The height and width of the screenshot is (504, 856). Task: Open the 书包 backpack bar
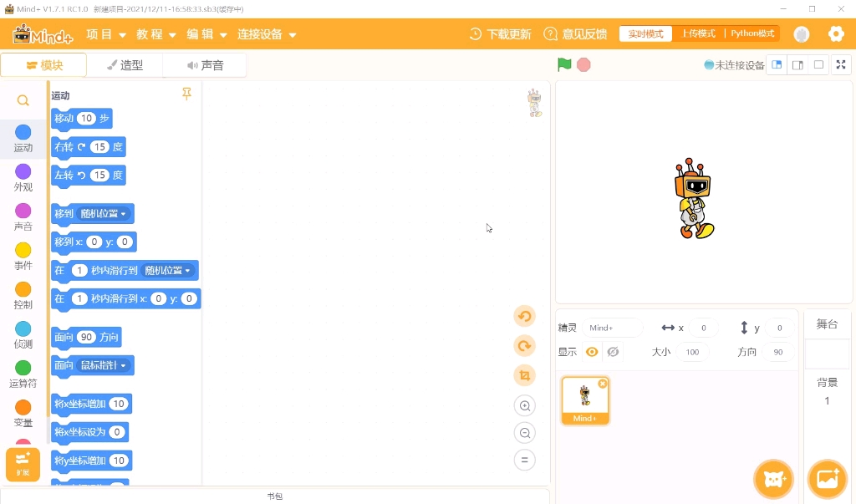pyautogui.click(x=274, y=496)
